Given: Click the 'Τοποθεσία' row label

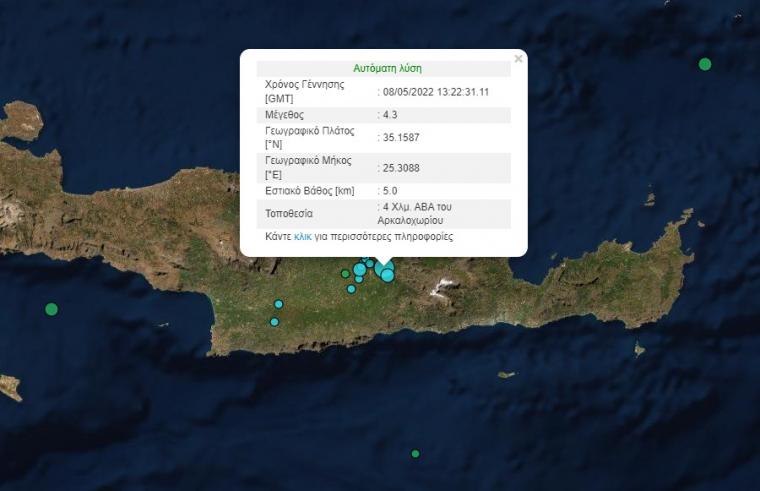Looking at the screenshot, I should coord(289,213).
